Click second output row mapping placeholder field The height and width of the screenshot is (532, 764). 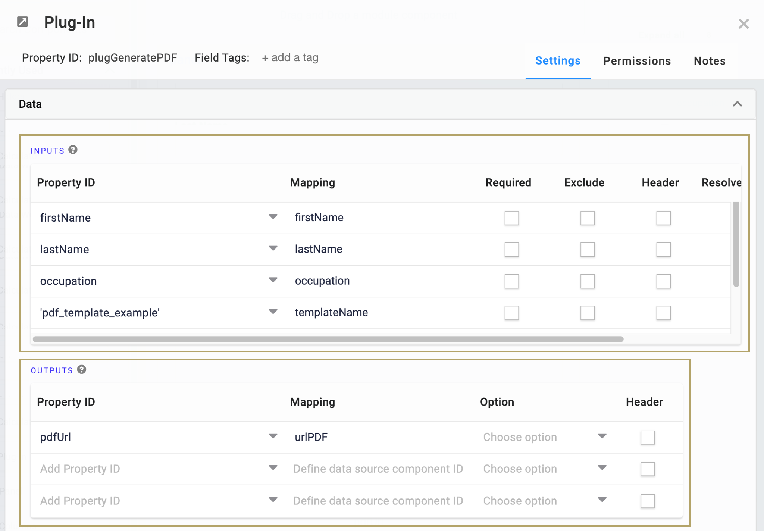(378, 469)
